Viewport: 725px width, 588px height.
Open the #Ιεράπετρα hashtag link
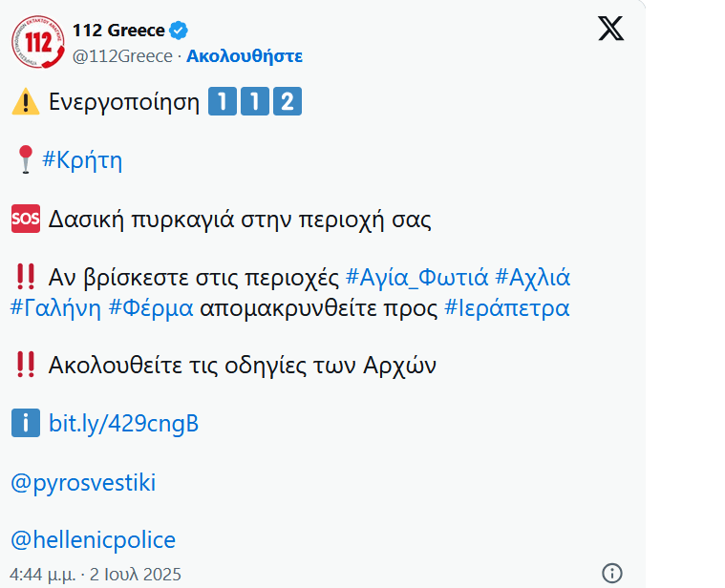pyautogui.click(x=506, y=307)
